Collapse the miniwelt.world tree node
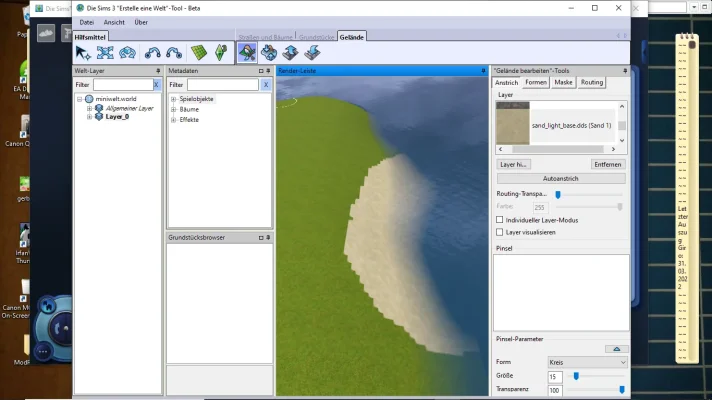This screenshot has width=712, height=400. [79, 99]
